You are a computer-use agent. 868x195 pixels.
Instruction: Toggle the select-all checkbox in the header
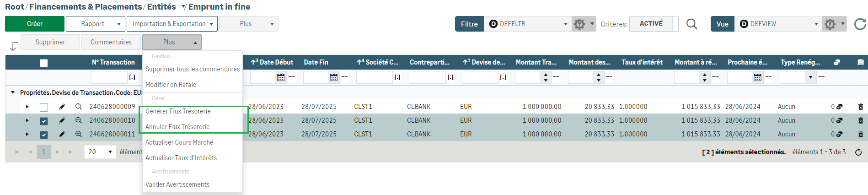[x=44, y=63]
